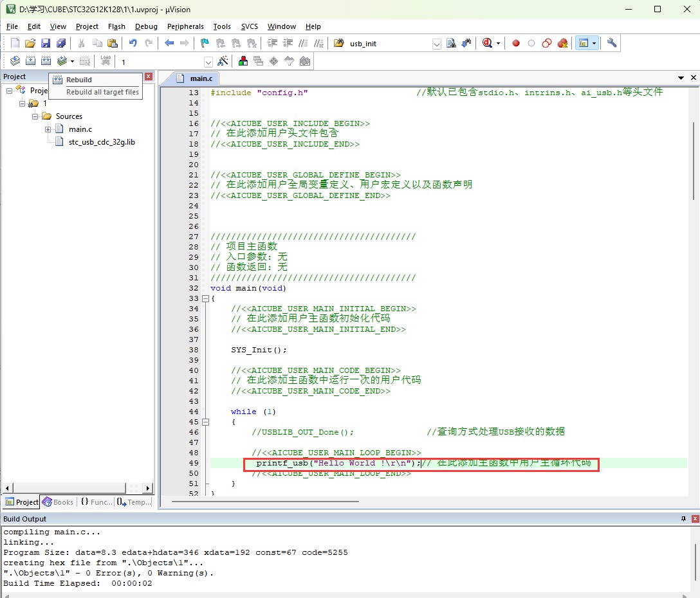Fold code block at line 33
The width and height of the screenshot is (700, 598).
(x=206, y=298)
